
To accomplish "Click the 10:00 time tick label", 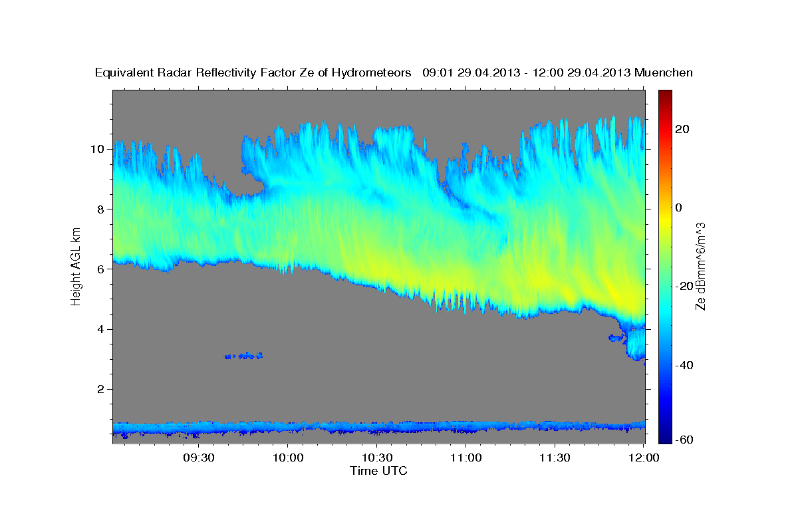I will click(x=288, y=458).
